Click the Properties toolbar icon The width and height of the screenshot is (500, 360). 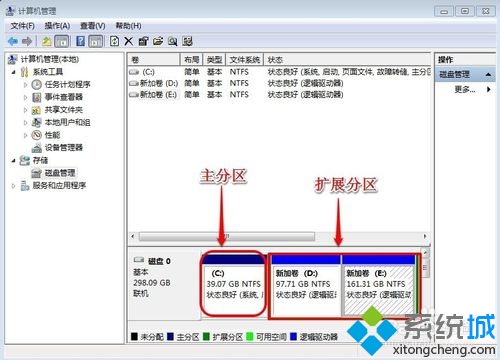click(143, 41)
